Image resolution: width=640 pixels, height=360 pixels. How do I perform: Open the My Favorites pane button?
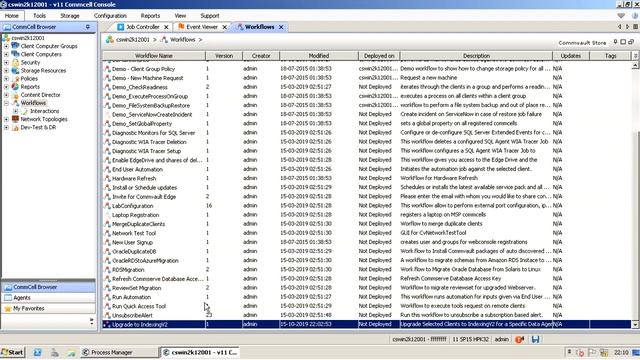coord(49,309)
